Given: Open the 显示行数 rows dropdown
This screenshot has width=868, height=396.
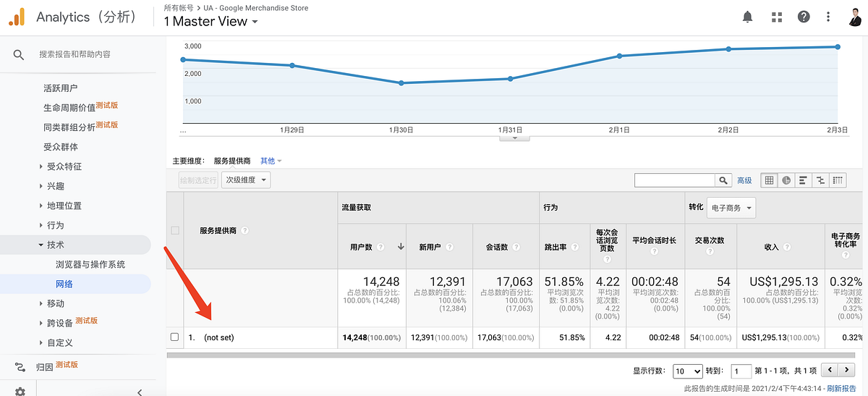Looking at the screenshot, I should 687,371.
